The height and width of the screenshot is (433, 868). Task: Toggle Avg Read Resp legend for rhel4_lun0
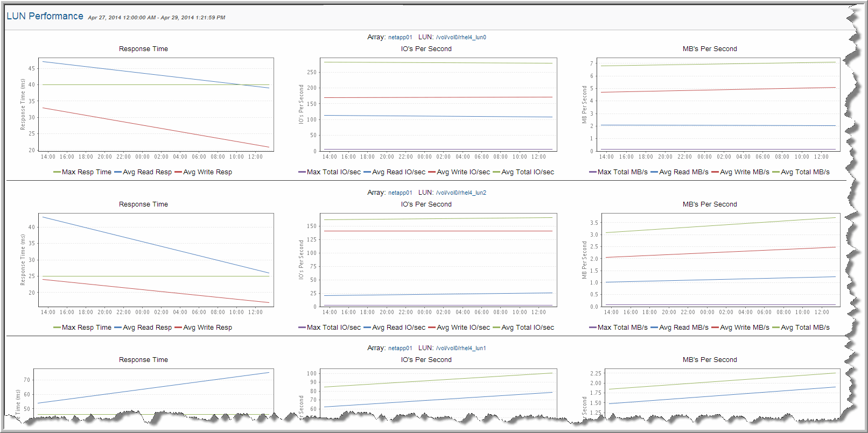147,172
